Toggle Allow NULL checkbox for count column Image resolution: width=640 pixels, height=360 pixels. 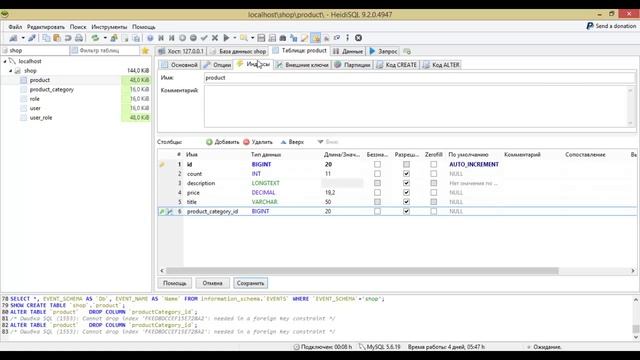pyautogui.click(x=406, y=173)
